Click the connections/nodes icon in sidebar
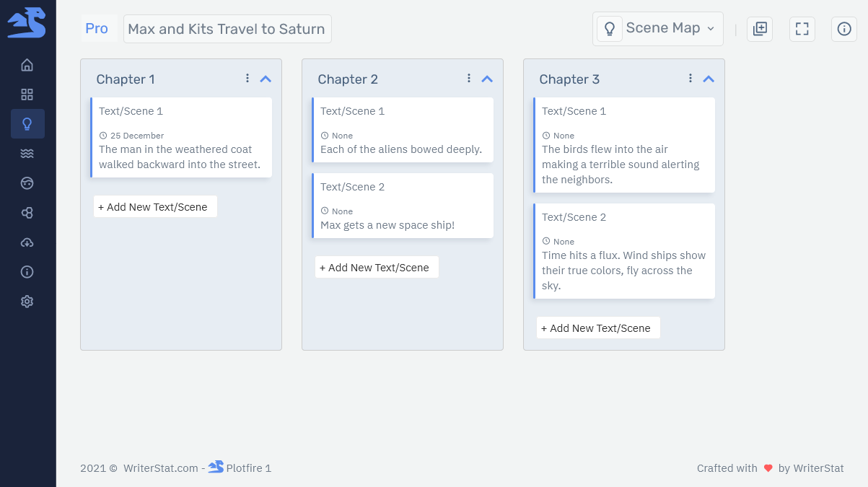The width and height of the screenshot is (868, 487). [27, 212]
